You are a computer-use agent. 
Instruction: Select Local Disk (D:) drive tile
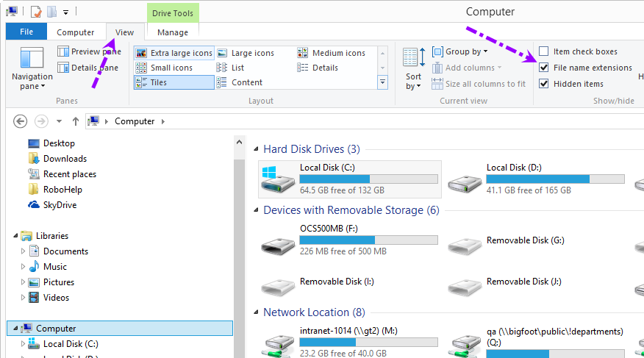click(536, 179)
